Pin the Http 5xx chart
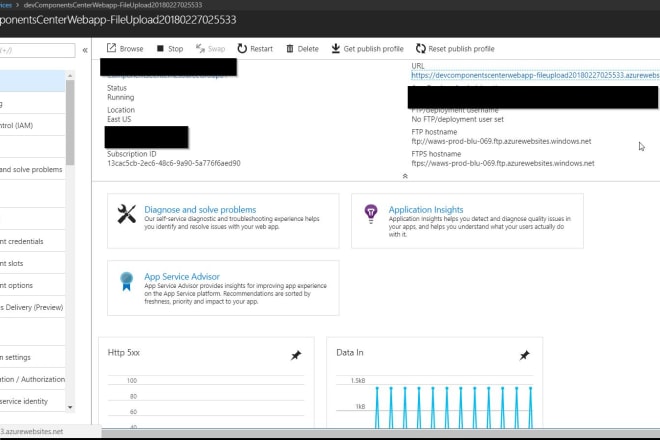660x440 pixels. pos(296,355)
